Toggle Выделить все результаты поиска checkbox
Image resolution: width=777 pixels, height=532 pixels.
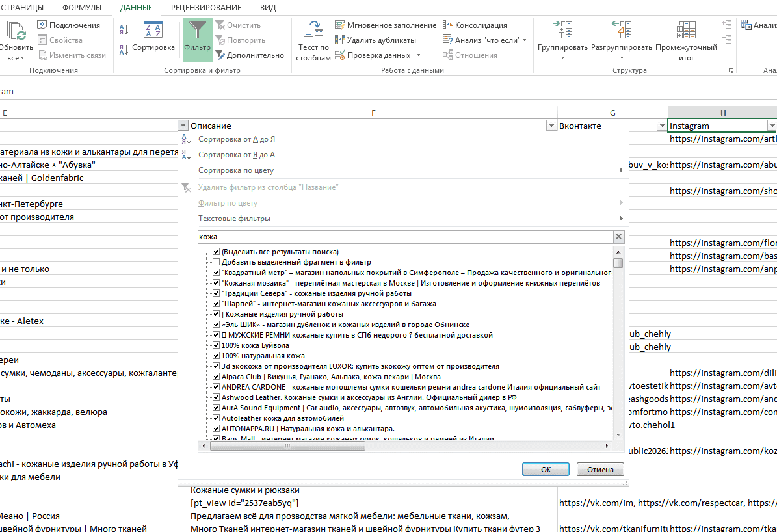click(x=216, y=252)
